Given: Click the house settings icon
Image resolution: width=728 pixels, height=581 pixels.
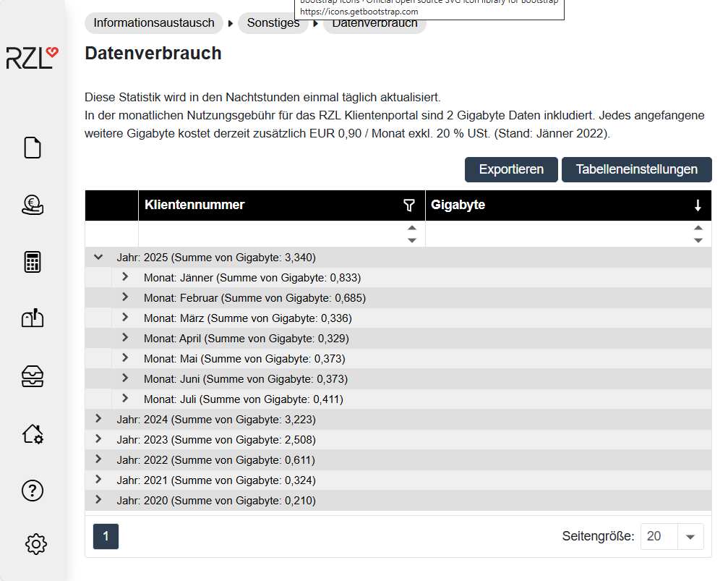Looking at the screenshot, I should click(33, 433).
